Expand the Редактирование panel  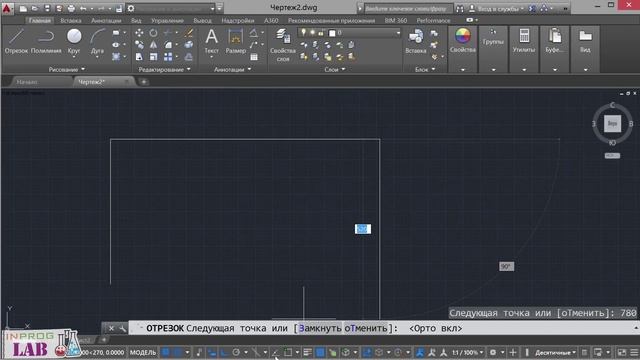[164, 69]
